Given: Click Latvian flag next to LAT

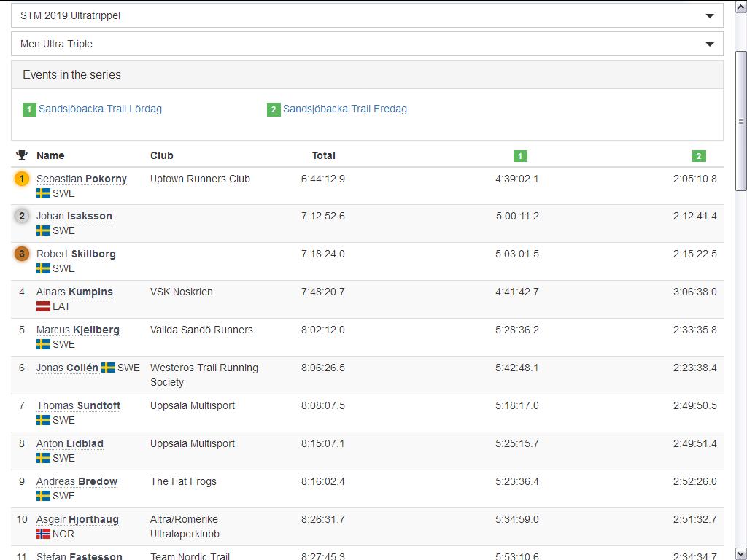Looking at the screenshot, I should 44,306.
